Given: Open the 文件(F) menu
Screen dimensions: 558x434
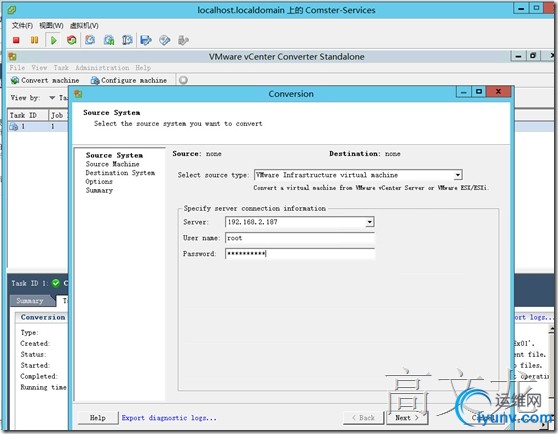Looking at the screenshot, I should point(22,26).
